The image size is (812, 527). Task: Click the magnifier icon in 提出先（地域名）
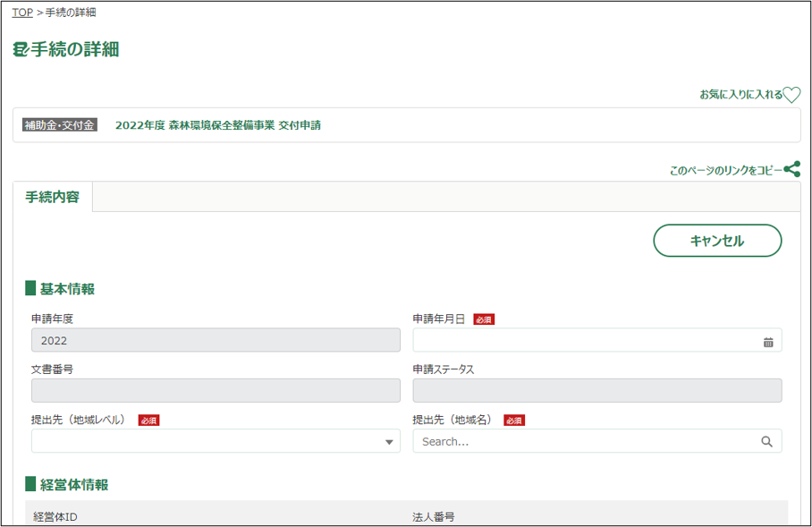[766, 441]
